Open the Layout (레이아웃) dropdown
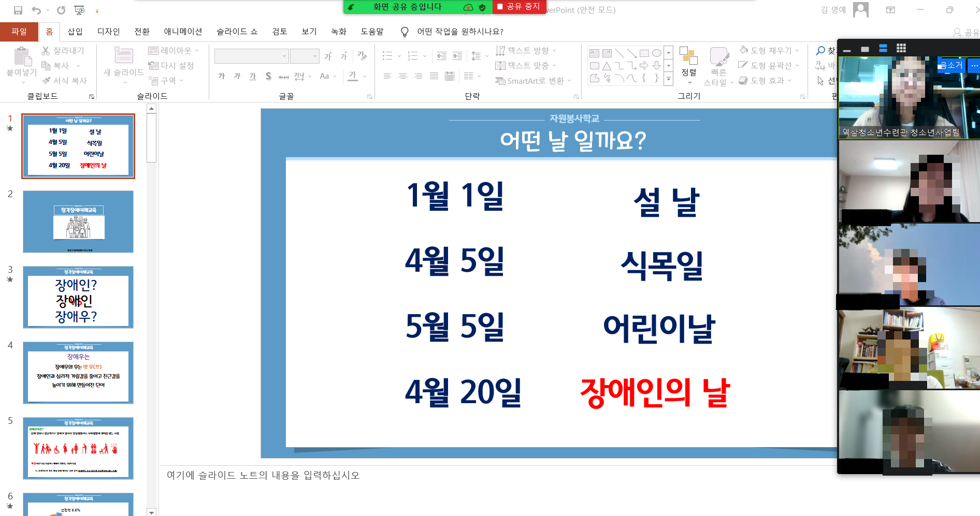The image size is (980, 516). pyautogui.click(x=174, y=51)
